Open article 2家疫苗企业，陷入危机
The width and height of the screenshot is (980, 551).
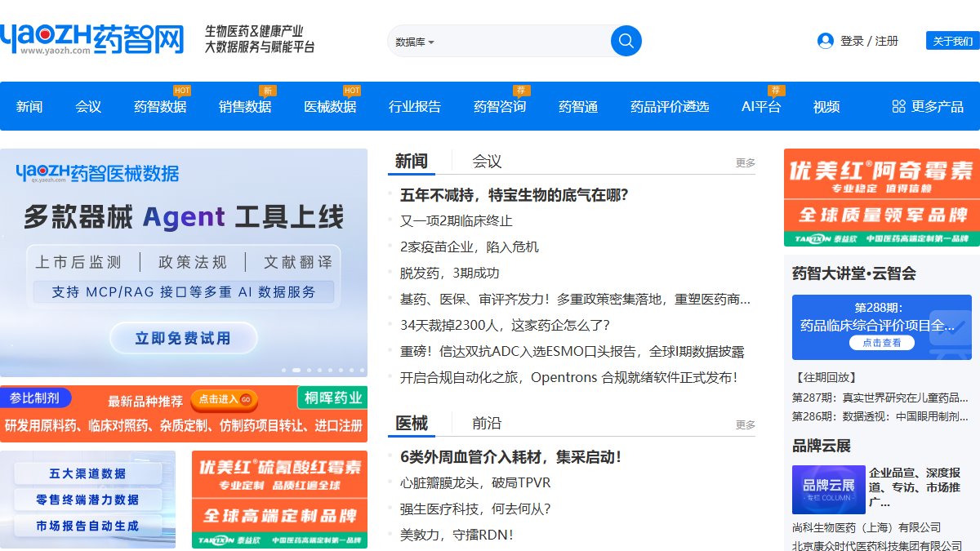click(470, 247)
